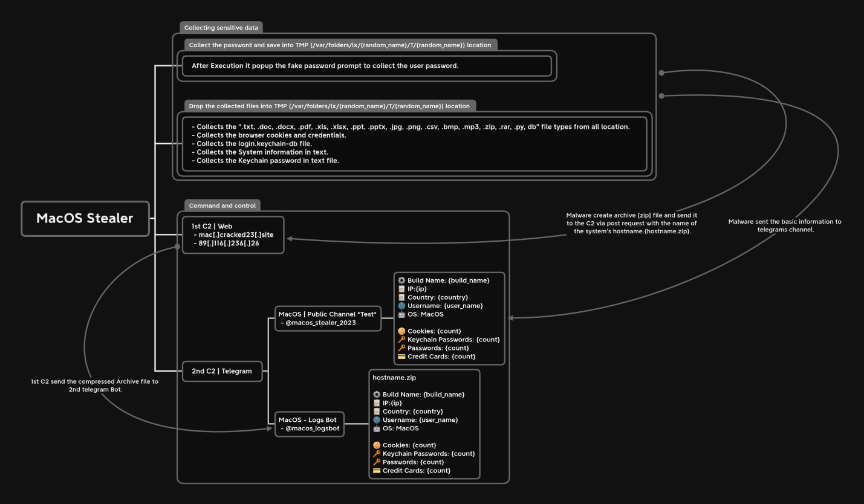
Task: Click the key icon beside Keychain Passwords in upper info box
Action: [401, 340]
